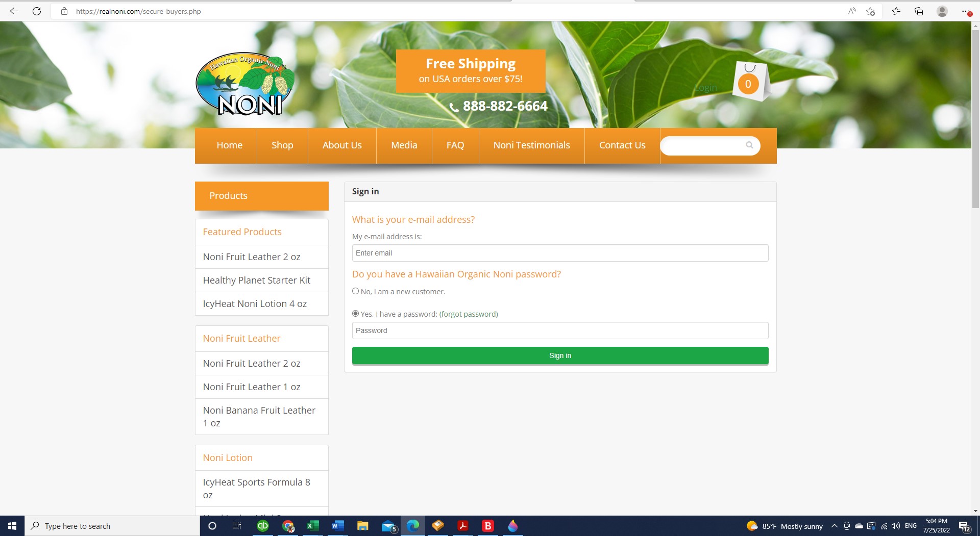
Task: Open Google Chrome from the taskbar
Action: click(288, 526)
